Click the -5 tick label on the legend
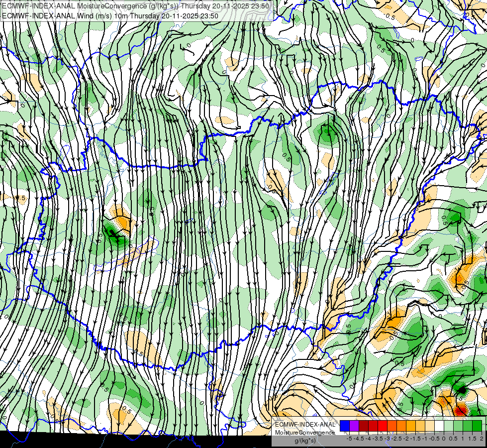The image size is (487, 448). [x=349, y=439]
